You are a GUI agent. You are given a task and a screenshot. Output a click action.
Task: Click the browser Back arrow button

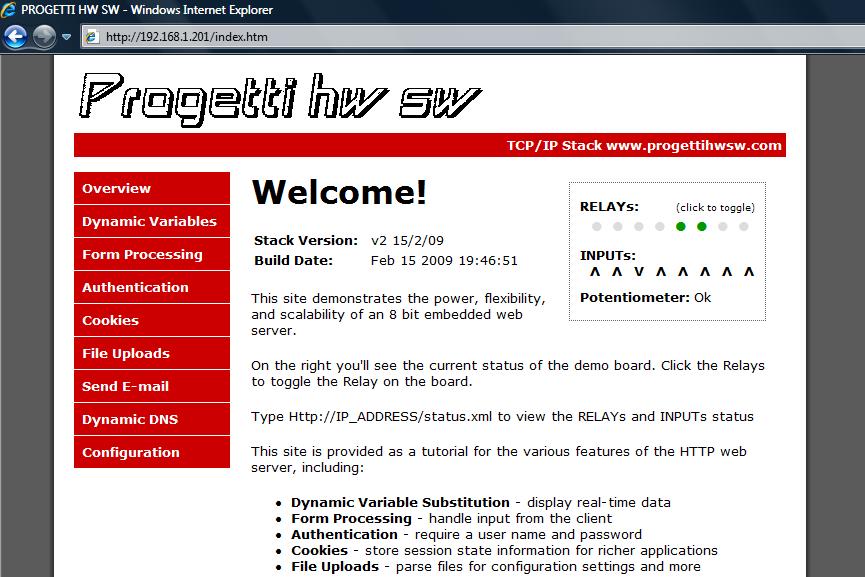(15, 37)
